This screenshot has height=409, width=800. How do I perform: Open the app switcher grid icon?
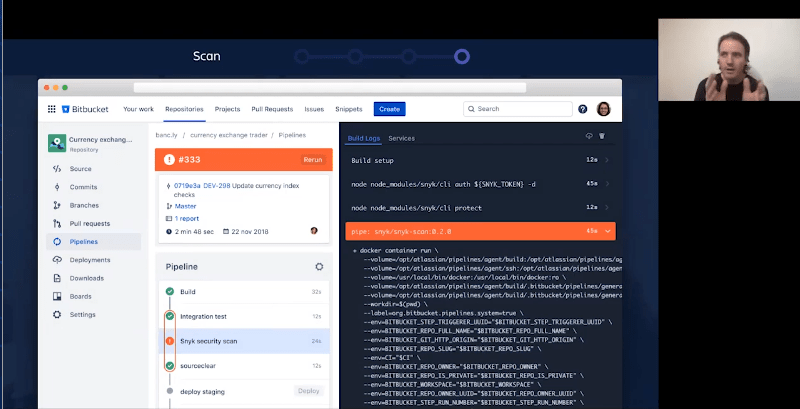click(x=51, y=109)
